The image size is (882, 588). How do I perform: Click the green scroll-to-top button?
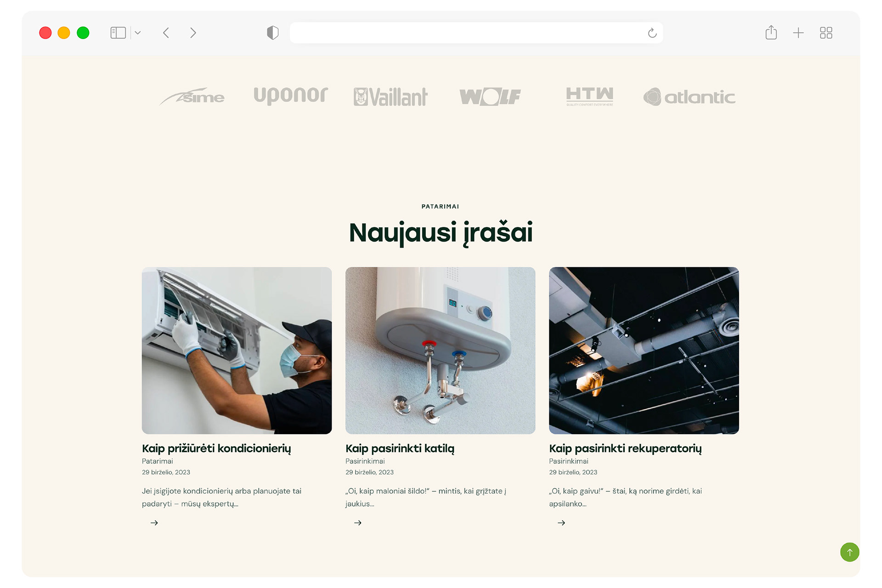click(x=850, y=552)
